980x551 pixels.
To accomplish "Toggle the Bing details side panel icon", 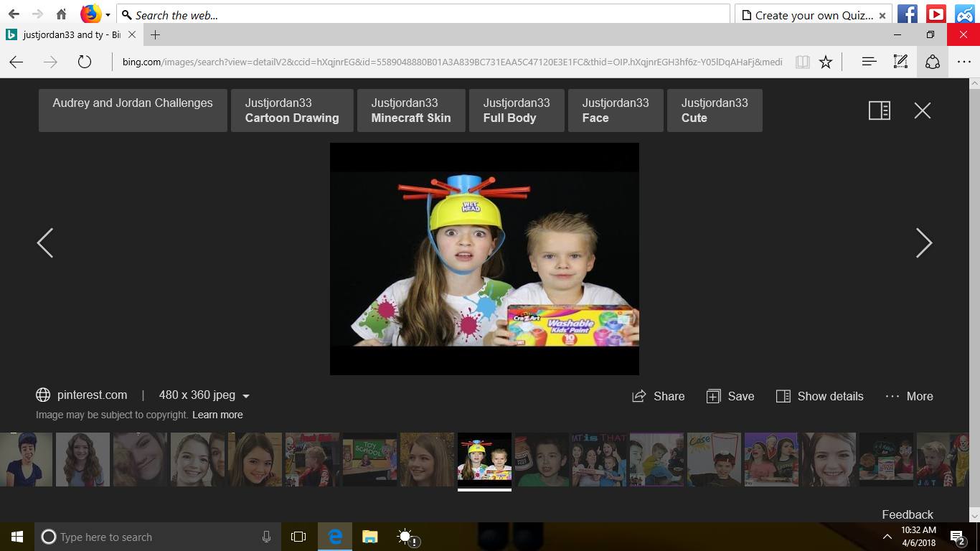I will (879, 110).
